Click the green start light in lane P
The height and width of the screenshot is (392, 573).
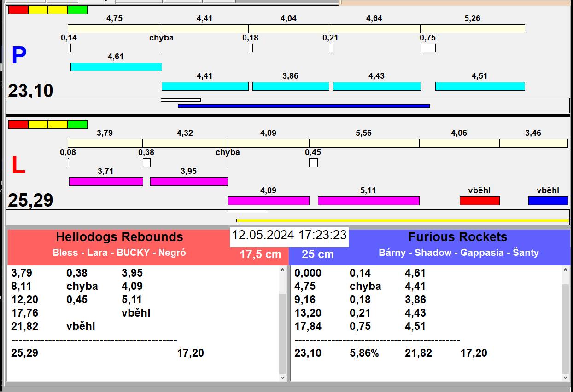(x=77, y=10)
